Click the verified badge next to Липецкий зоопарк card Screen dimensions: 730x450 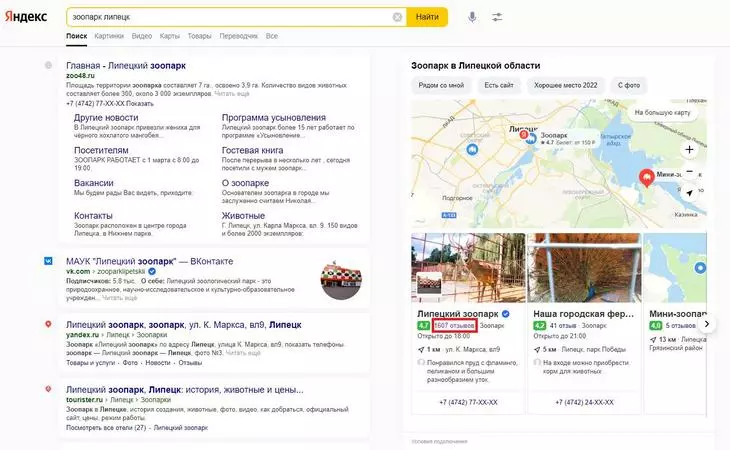[x=506, y=314]
